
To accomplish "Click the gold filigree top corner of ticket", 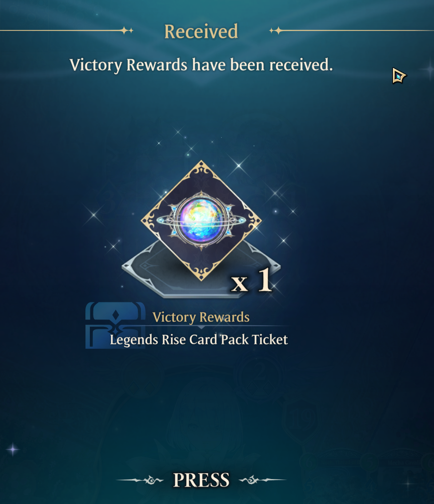I will [201, 170].
